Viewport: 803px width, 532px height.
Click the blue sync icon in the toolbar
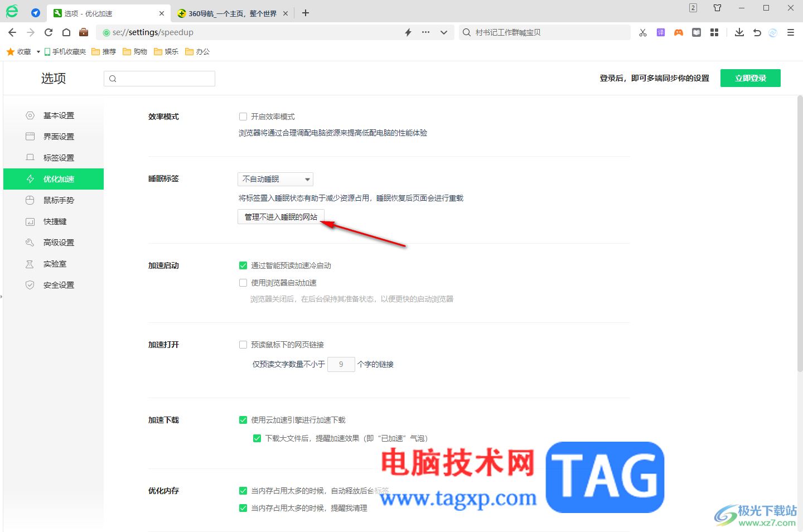point(772,32)
